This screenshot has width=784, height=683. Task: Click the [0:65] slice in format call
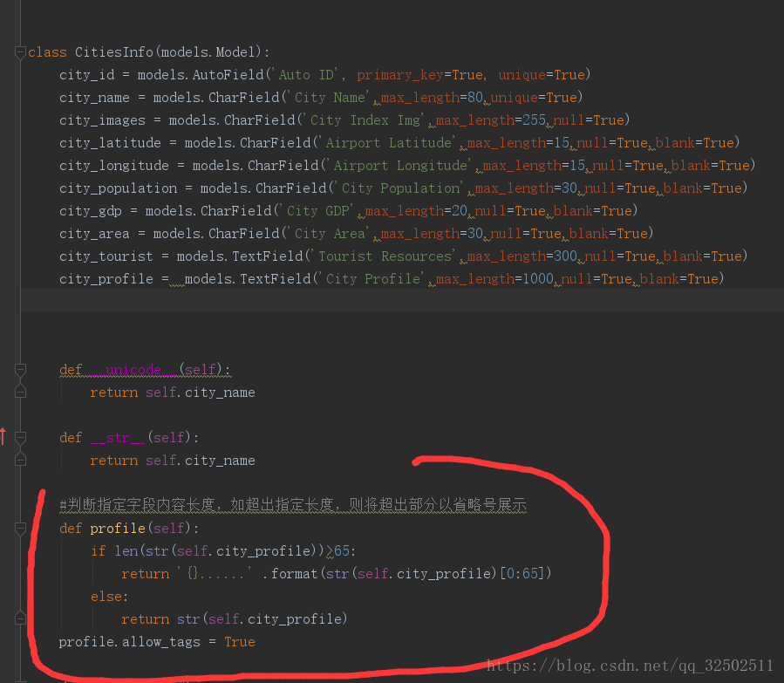(x=522, y=573)
